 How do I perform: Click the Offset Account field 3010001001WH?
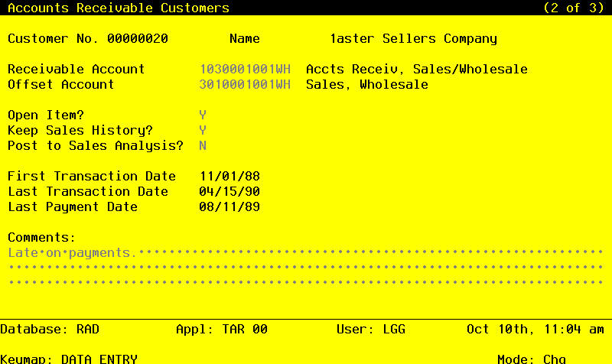[x=245, y=84]
